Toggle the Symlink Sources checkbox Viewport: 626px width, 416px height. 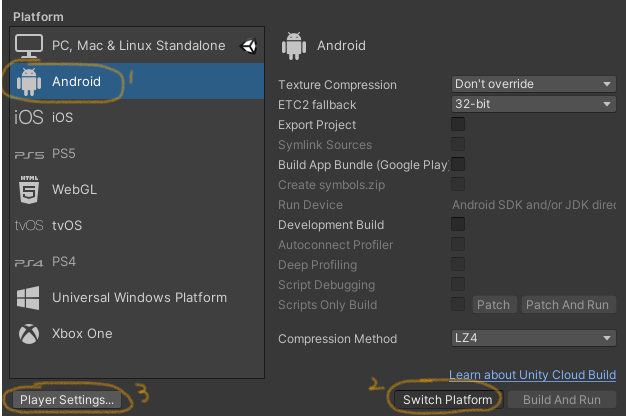458,144
